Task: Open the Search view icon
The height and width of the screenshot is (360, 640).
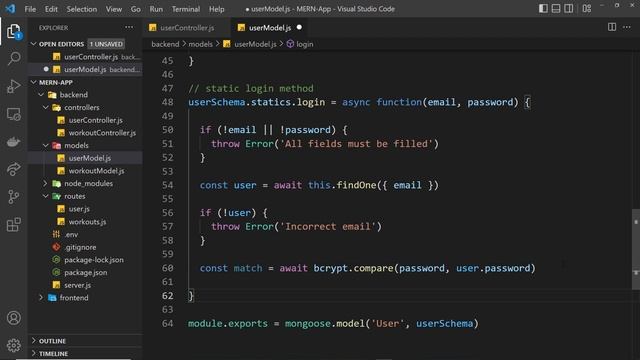Action: tap(13, 59)
